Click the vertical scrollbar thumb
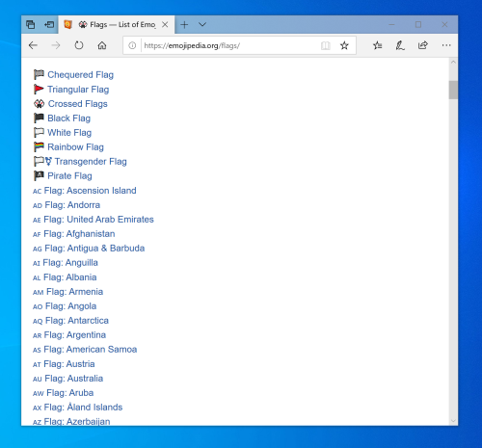 coord(453,90)
